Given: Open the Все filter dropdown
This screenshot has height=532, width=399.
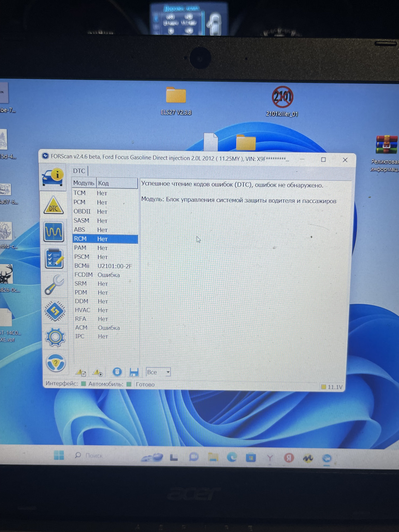Looking at the screenshot, I should (158, 372).
